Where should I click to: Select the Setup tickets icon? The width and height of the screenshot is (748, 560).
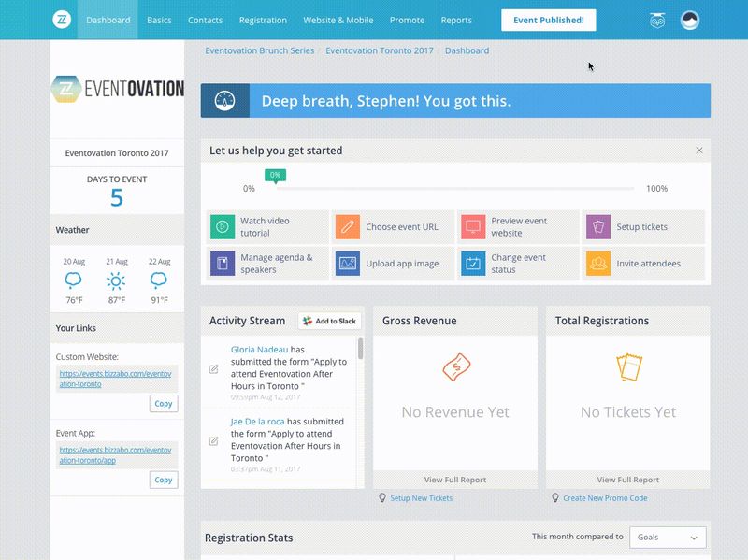coord(595,225)
